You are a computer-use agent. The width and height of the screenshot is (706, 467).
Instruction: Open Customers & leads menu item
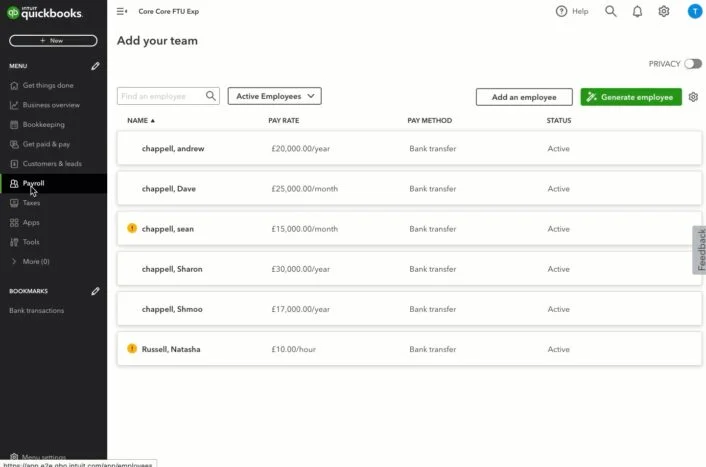[53, 164]
